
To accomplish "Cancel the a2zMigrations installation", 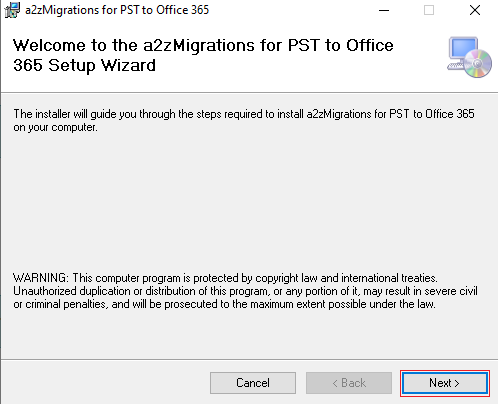I will 253,383.
